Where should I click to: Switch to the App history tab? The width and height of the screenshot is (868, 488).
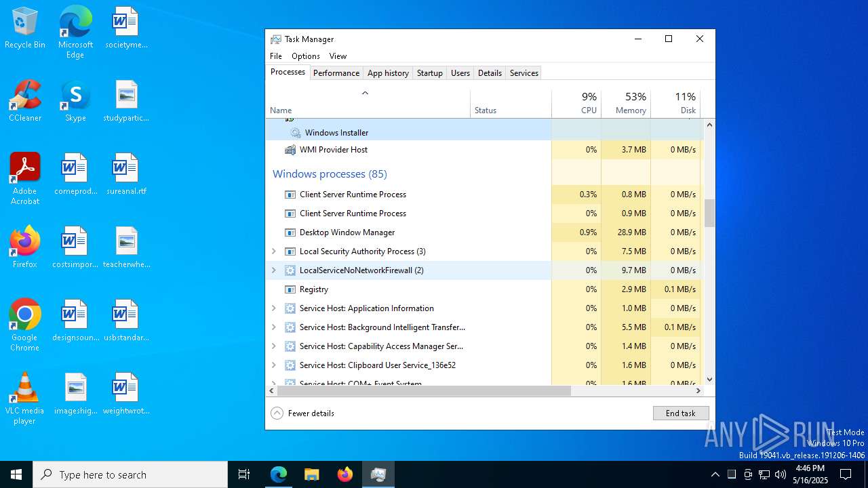click(x=388, y=73)
